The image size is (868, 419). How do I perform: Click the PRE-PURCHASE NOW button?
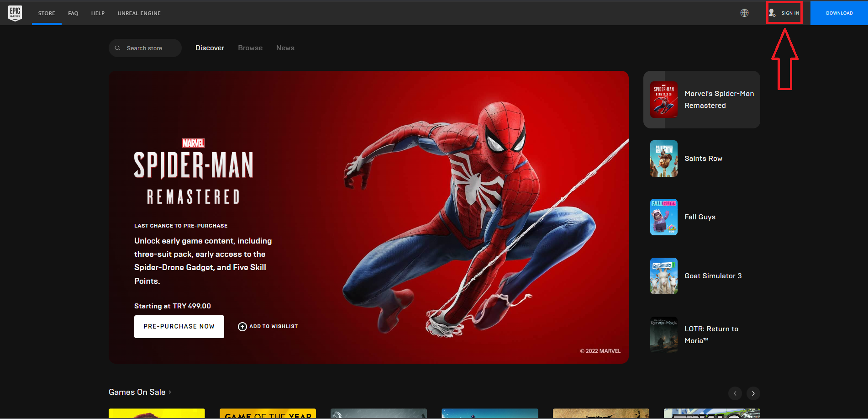(179, 327)
